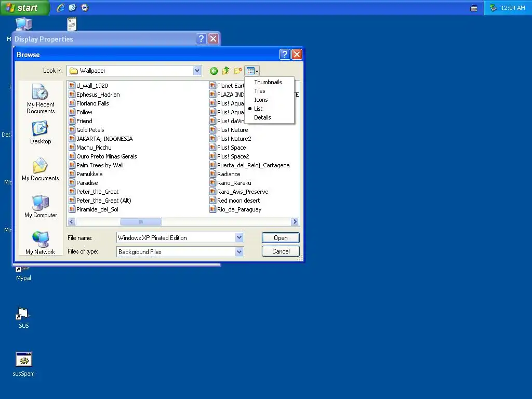532x399 pixels.
Task: Expand the Files of type dropdown
Action: click(x=239, y=252)
